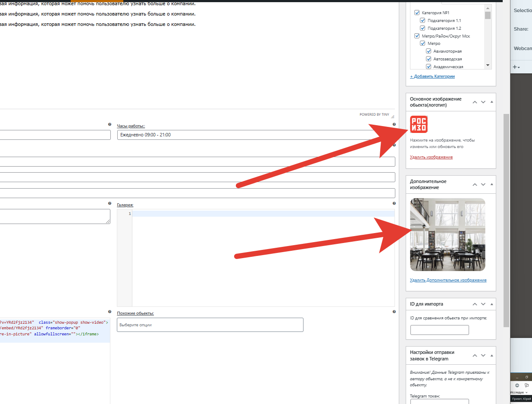
Task: Click the РОСИЗО logo image
Action: pyautogui.click(x=419, y=124)
